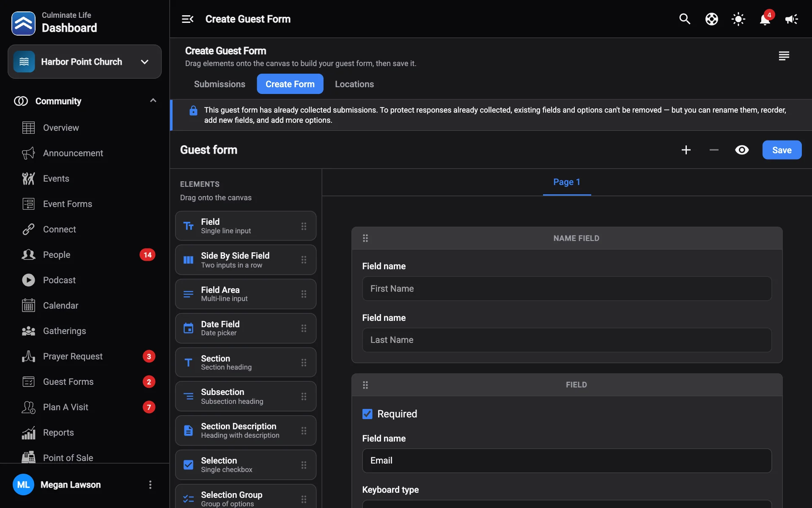
Task: Toggle the light theme sun icon
Action: [738, 19]
